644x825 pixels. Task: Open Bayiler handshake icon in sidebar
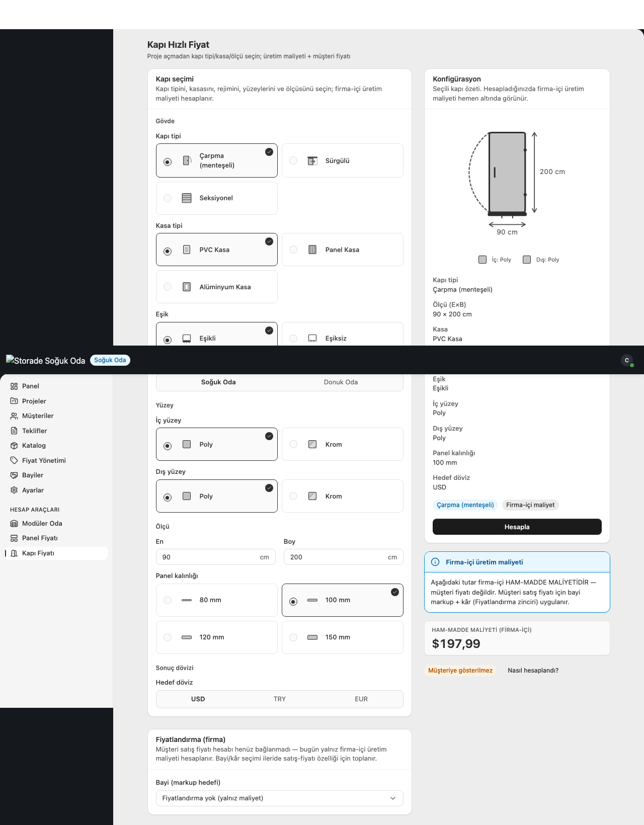point(14,475)
